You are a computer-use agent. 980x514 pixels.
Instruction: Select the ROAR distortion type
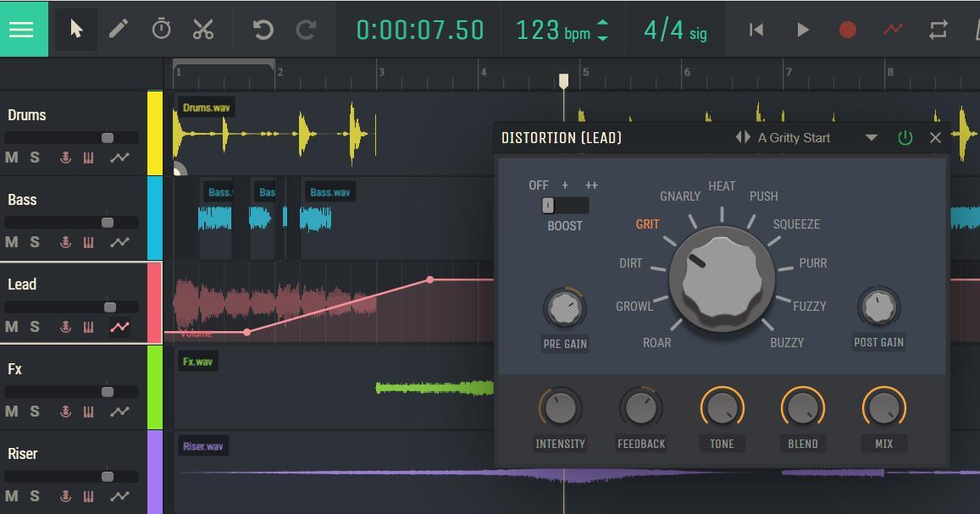click(x=657, y=343)
